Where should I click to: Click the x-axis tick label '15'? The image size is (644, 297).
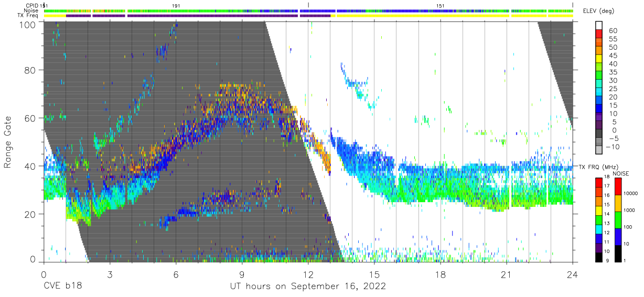(374, 274)
